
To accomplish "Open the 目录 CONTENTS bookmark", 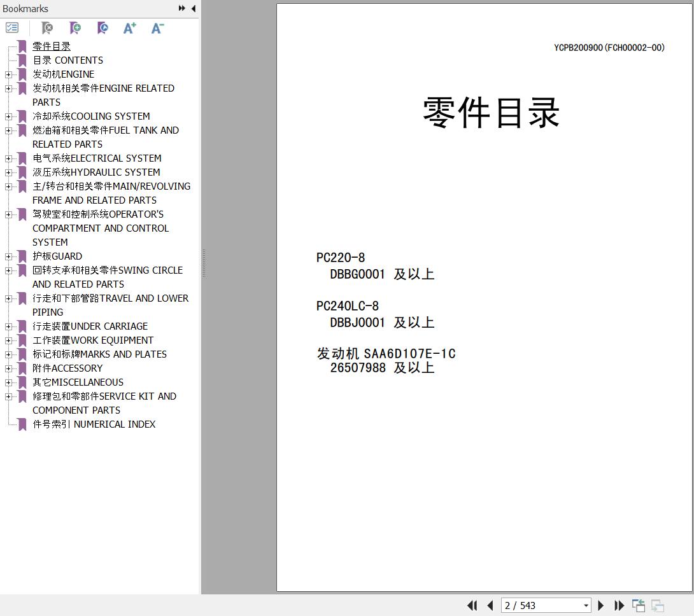I will click(x=67, y=60).
